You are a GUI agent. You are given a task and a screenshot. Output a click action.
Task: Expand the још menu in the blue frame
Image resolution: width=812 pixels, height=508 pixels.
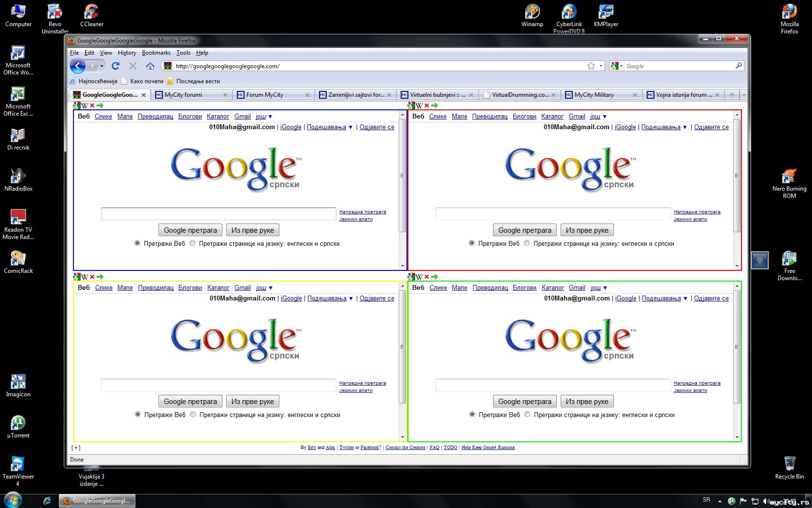tap(264, 117)
